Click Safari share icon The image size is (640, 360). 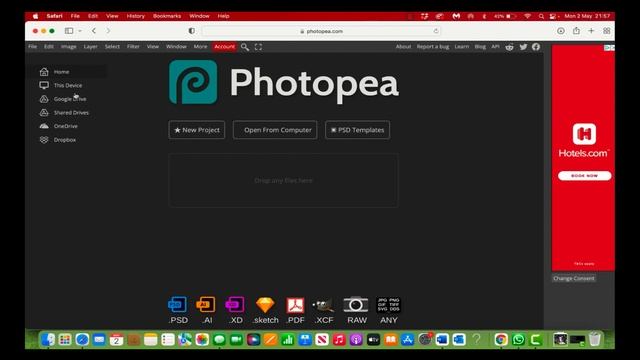pyautogui.click(x=576, y=31)
